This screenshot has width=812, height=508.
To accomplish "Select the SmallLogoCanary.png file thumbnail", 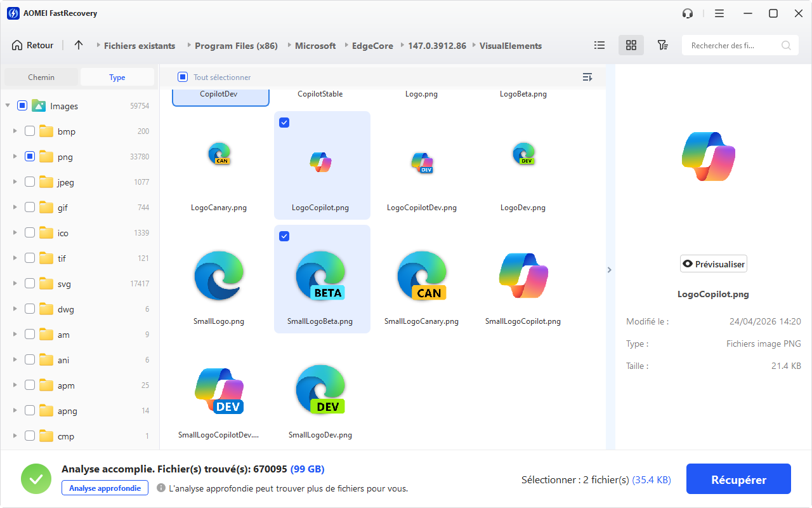I will 422,276.
